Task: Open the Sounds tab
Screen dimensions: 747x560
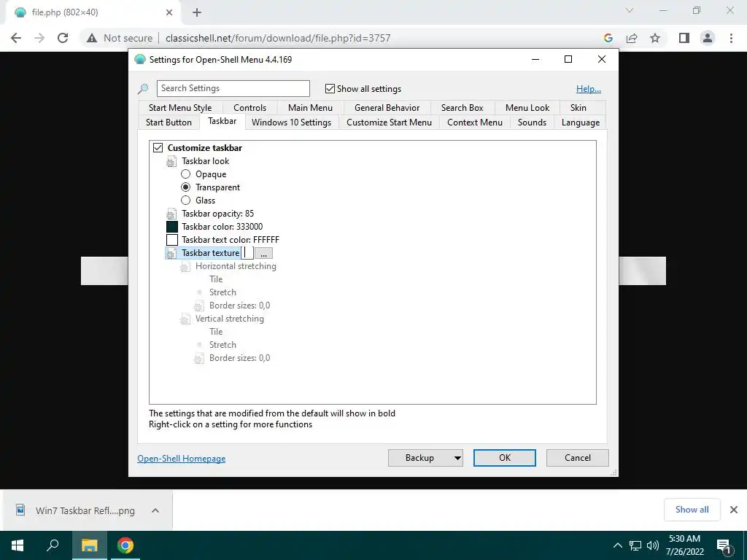Action: pyautogui.click(x=532, y=122)
